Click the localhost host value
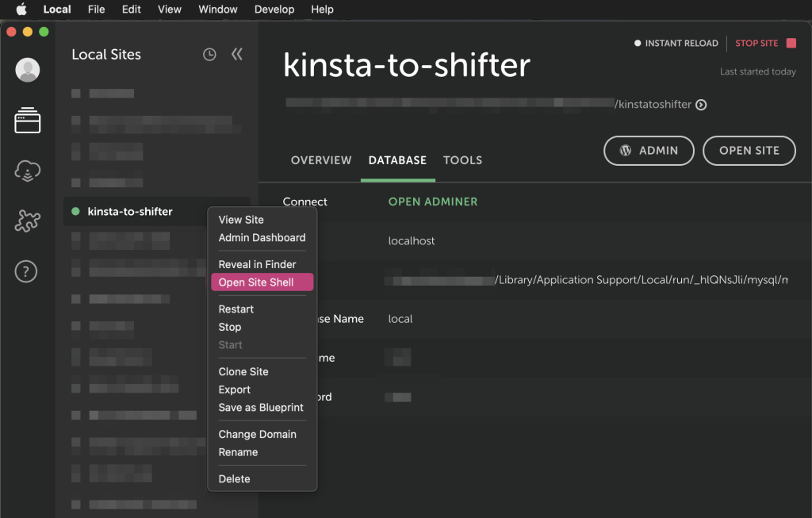The height and width of the screenshot is (518, 812). [412, 241]
